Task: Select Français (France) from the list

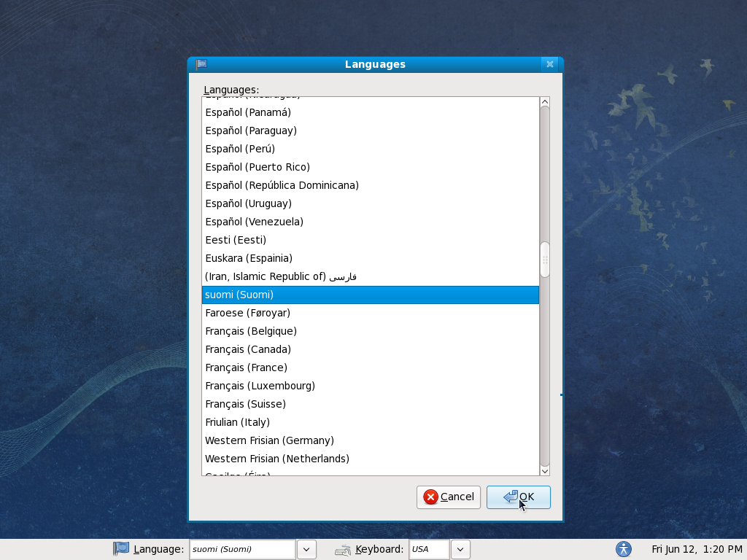Action: click(x=247, y=367)
